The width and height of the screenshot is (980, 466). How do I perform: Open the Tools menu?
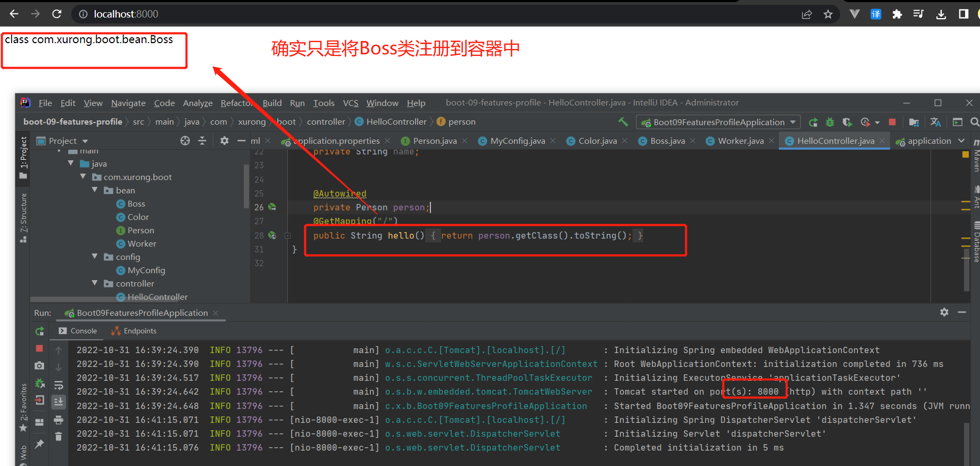[x=323, y=103]
